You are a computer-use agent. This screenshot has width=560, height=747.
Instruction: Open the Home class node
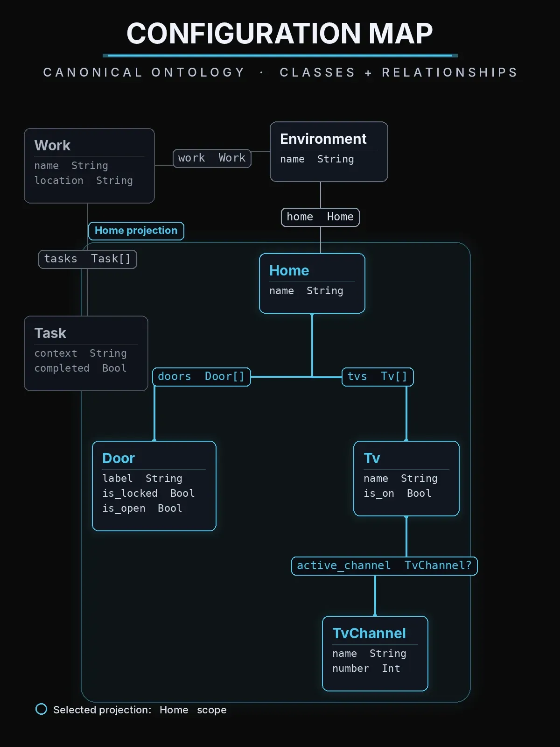point(312,283)
